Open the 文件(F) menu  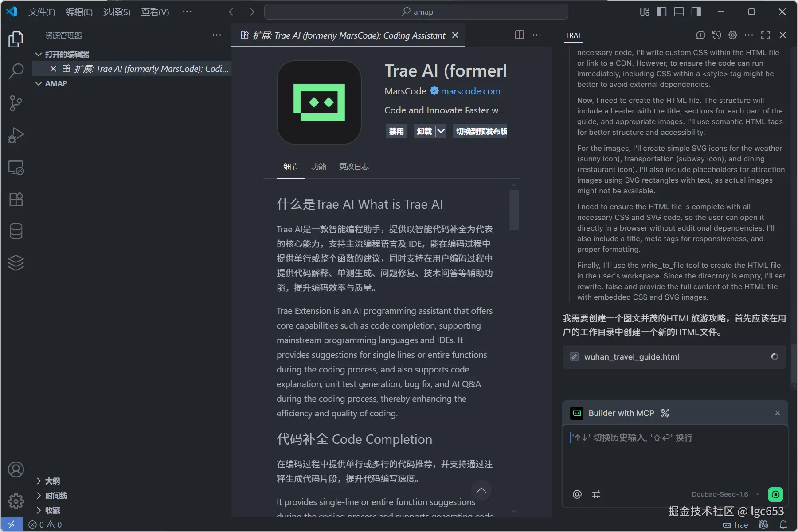click(42, 12)
